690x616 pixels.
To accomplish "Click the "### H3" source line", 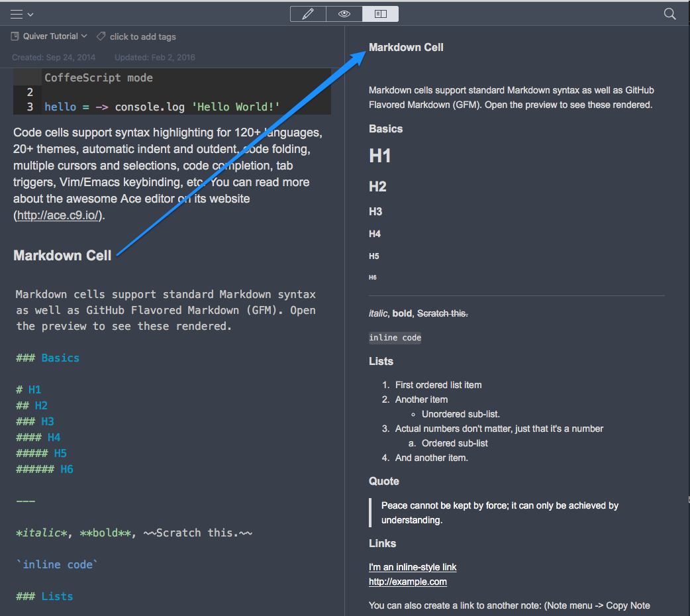I will [x=34, y=421].
